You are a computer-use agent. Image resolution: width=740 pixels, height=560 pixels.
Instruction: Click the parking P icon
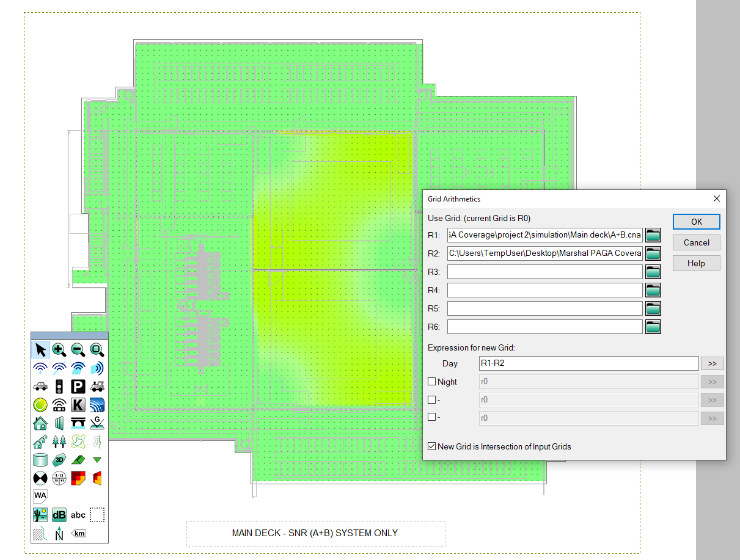(x=78, y=386)
